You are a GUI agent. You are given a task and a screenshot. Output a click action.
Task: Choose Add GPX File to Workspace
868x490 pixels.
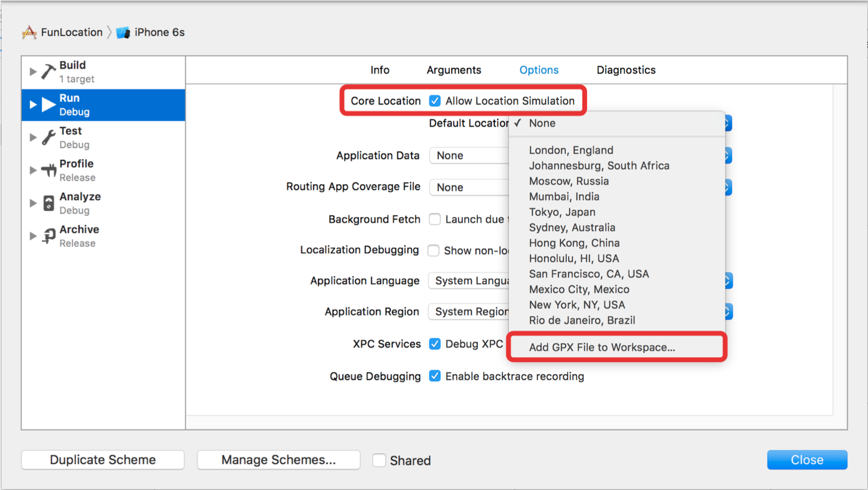point(602,347)
